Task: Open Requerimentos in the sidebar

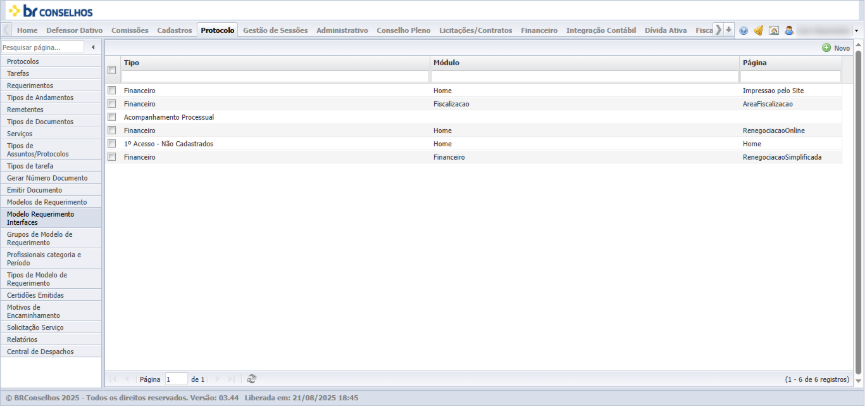Action: [51, 86]
